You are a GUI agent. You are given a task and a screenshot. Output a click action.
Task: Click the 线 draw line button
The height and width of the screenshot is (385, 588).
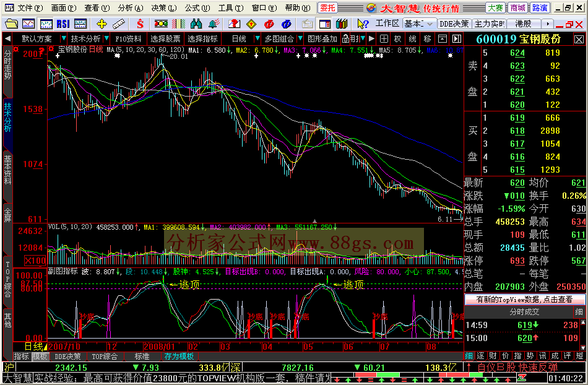coord(412,38)
